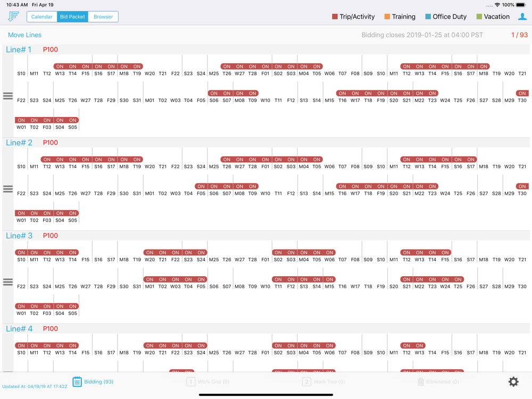The image size is (532, 399).
Task: Tap the Work Two numbered icon
Action: (306, 382)
